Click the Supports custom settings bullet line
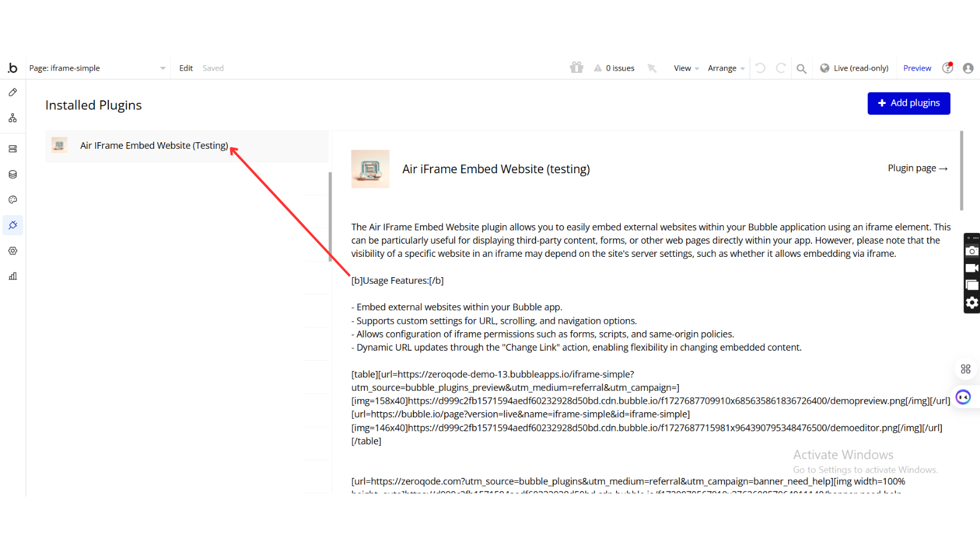Screen dimensions: 980x552 coord(494,321)
